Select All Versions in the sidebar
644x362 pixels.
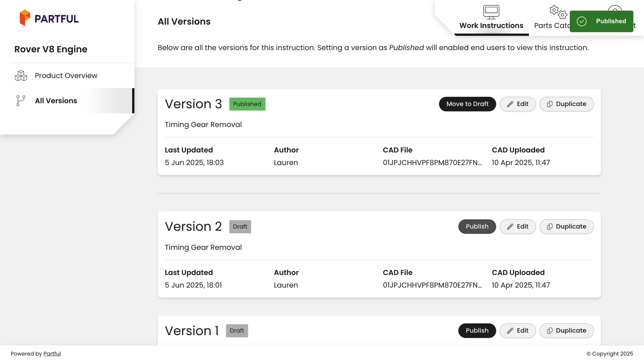[x=56, y=101]
